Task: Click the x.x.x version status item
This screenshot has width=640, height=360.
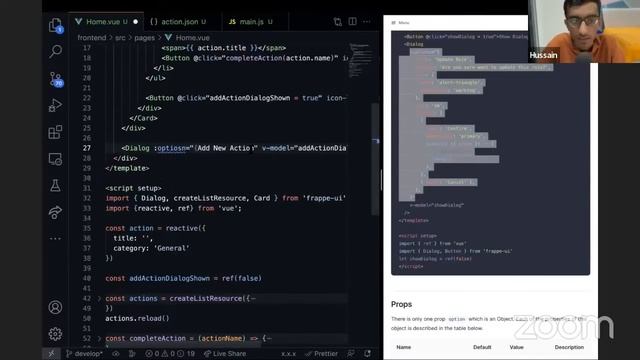Action: [289, 353]
